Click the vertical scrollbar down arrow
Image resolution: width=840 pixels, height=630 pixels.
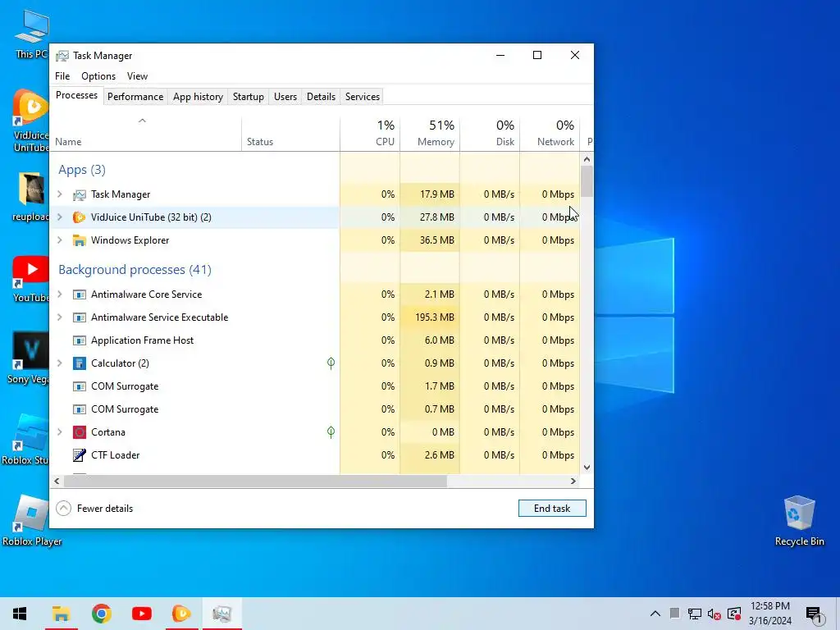tap(587, 467)
